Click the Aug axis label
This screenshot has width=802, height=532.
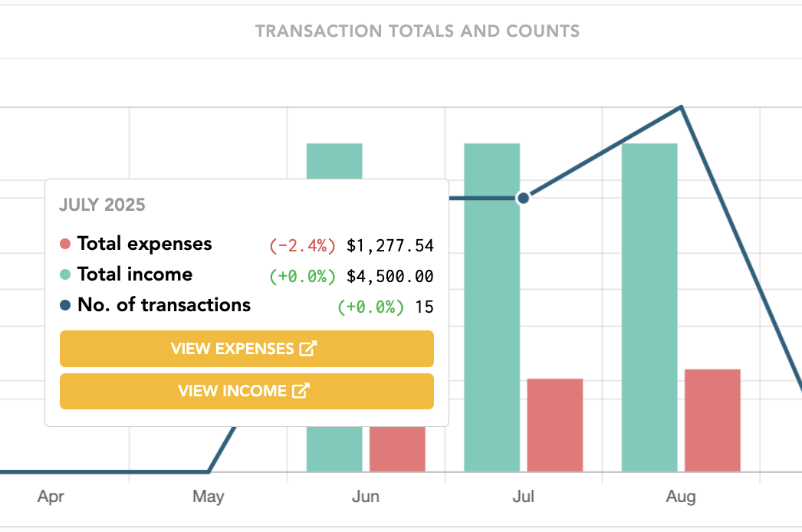[x=681, y=497]
